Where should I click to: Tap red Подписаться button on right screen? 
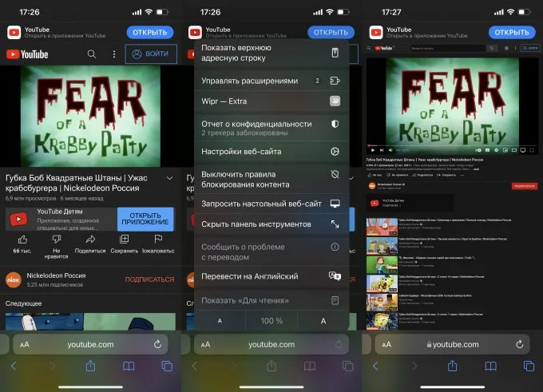(525, 186)
